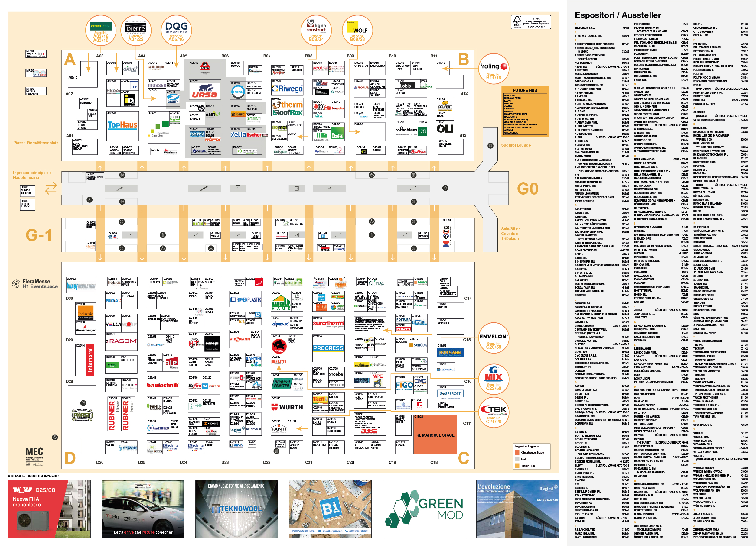Click the FSC certification logo

coord(531,22)
